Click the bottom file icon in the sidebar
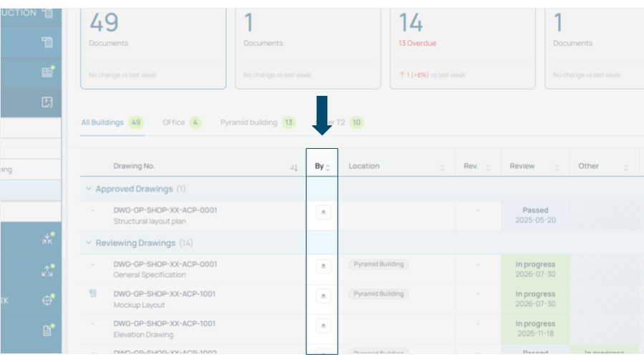644x362 pixels. click(x=48, y=330)
